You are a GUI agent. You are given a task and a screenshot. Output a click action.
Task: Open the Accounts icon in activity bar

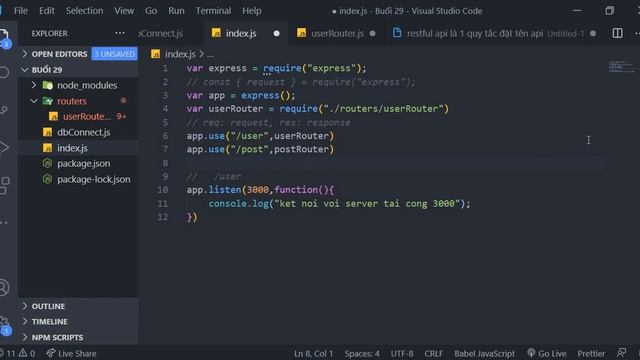tap(4, 287)
